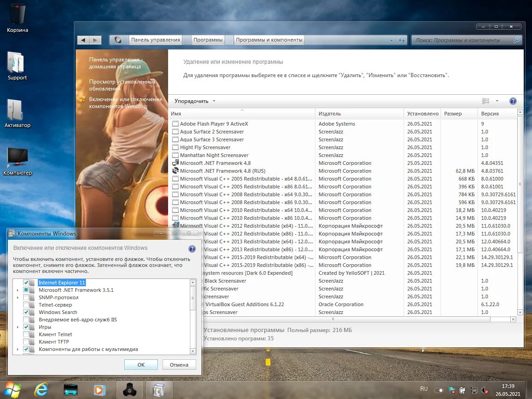This screenshot has width=532, height=399.
Task: Expand Компоненты для работы с мультимедиа node
Action: 18,349
